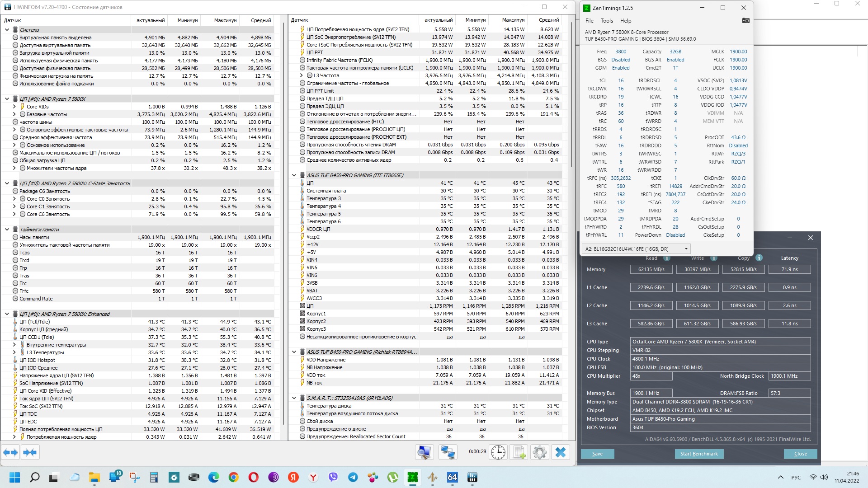This screenshot has height=488, width=868.
Task: Open the DIMM module selection dropdown
Action: point(636,249)
